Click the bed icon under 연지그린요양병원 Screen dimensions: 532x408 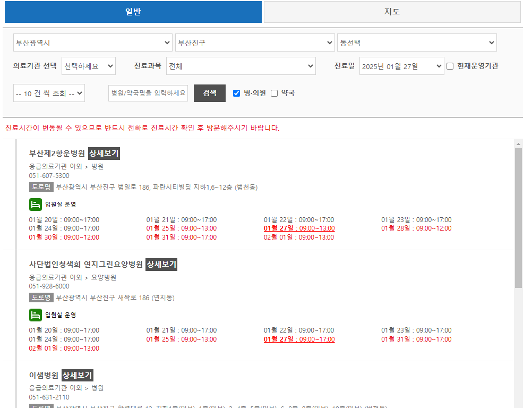point(35,315)
